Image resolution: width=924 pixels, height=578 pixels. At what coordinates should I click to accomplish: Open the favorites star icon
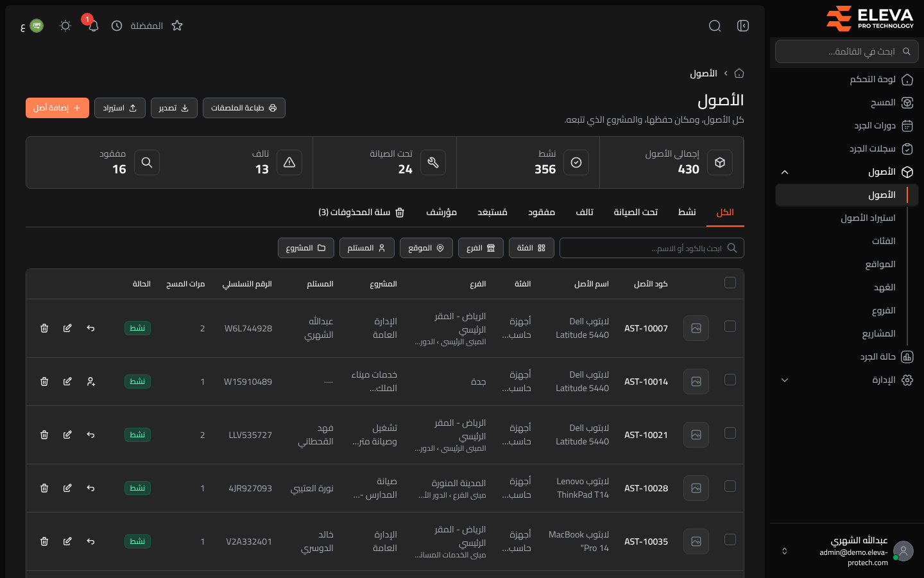(x=177, y=26)
